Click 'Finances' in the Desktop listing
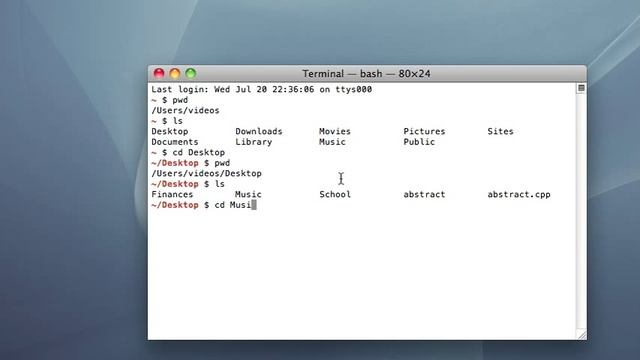The image size is (640, 360). [172, 195]
